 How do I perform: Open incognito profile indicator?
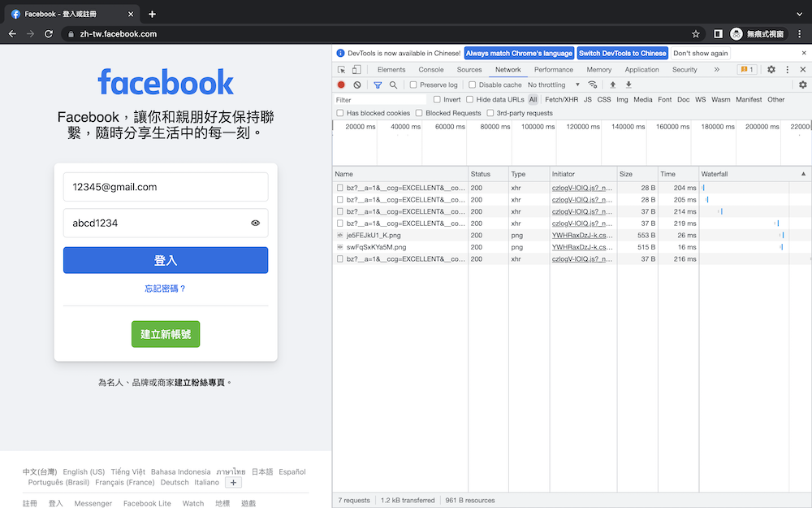(758, 33)
